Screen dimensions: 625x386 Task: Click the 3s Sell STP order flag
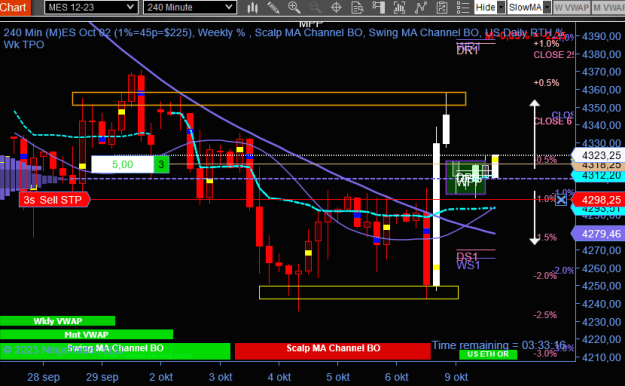coord(55,199)
